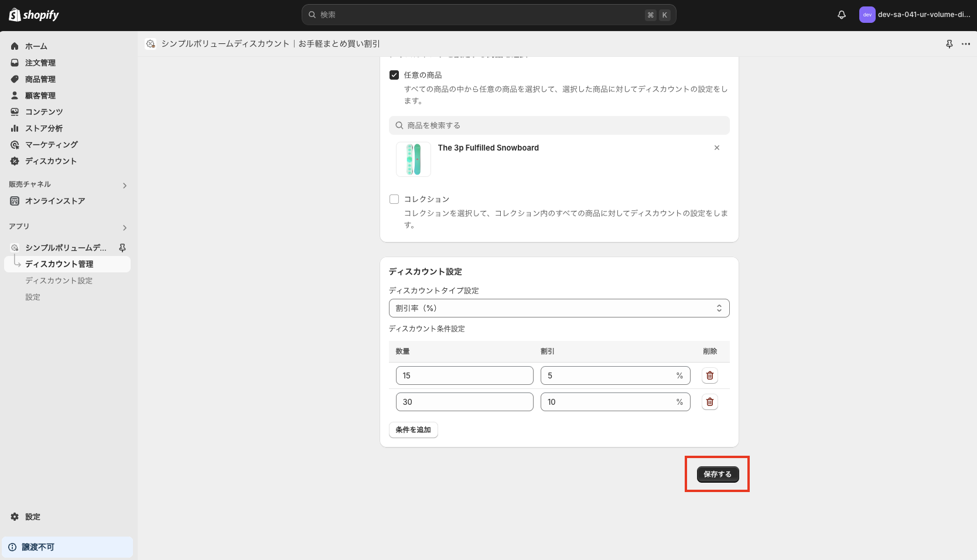Image resolution: width=977 pixels, height=560 pixels.
Task: Click the ホーム house icon
Action: [15, 46]
